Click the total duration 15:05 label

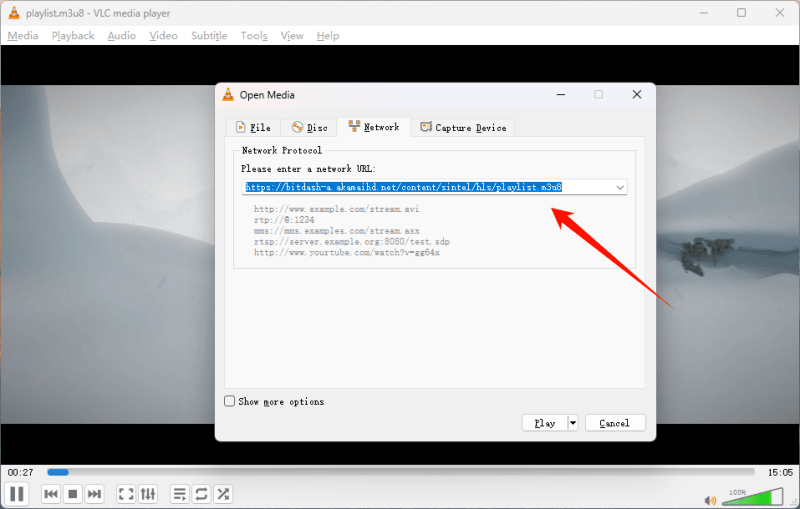coord(780,472)
